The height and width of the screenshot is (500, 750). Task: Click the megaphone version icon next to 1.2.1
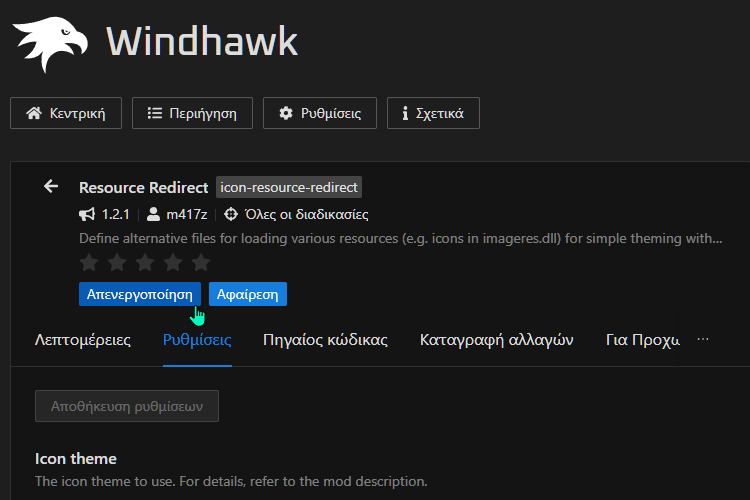87,214
